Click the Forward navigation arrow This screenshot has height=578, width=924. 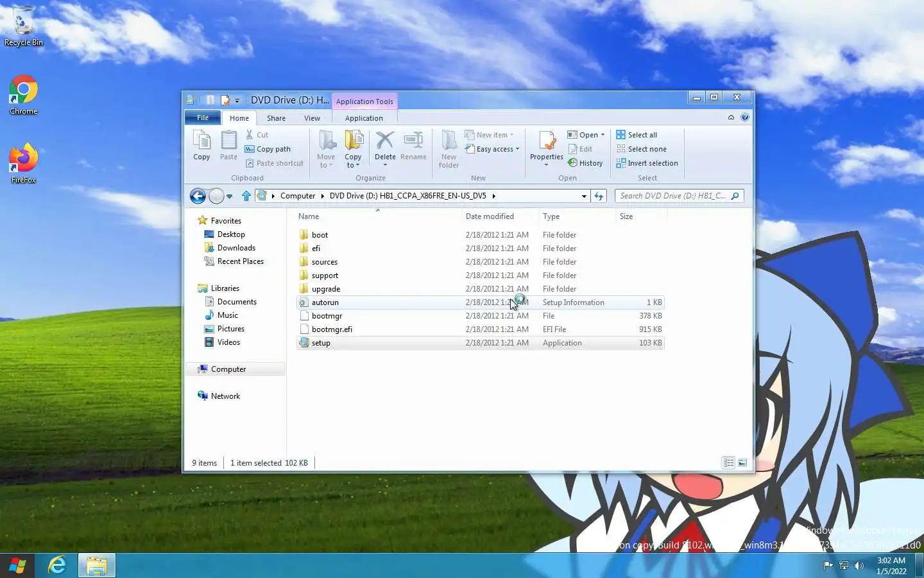216,196
